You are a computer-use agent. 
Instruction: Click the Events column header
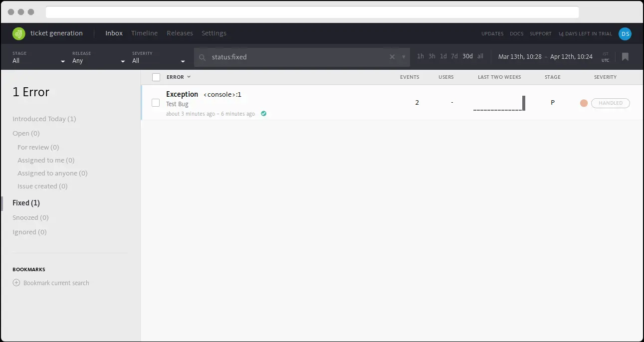[410, 77]
